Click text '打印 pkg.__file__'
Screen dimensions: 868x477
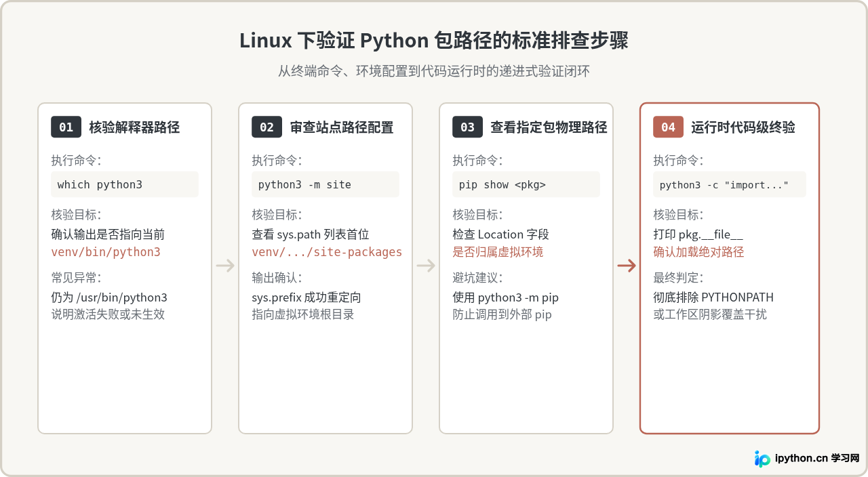(x=698, y=234)
